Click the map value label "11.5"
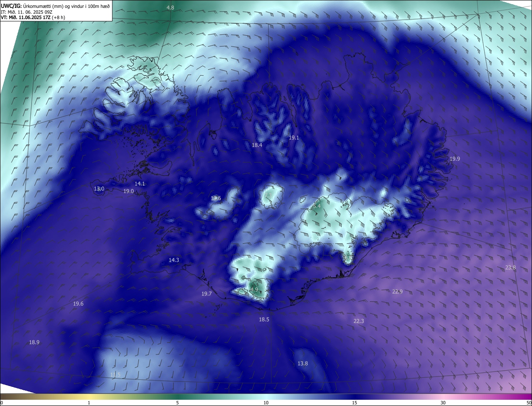The height and width of the screenshot is (406, 532). (115, 375)
